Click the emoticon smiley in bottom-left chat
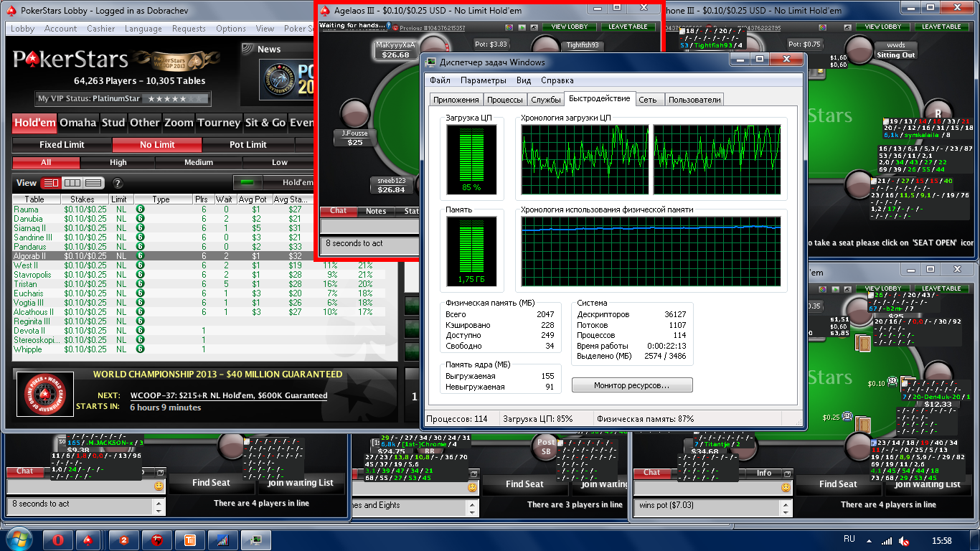This screenshot has width=980, height=551. [159, 486]
